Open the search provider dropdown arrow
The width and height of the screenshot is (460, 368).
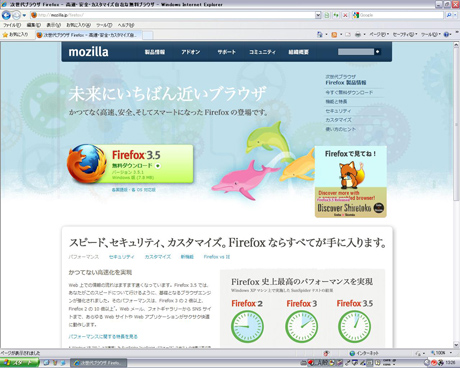pos(455,15)
